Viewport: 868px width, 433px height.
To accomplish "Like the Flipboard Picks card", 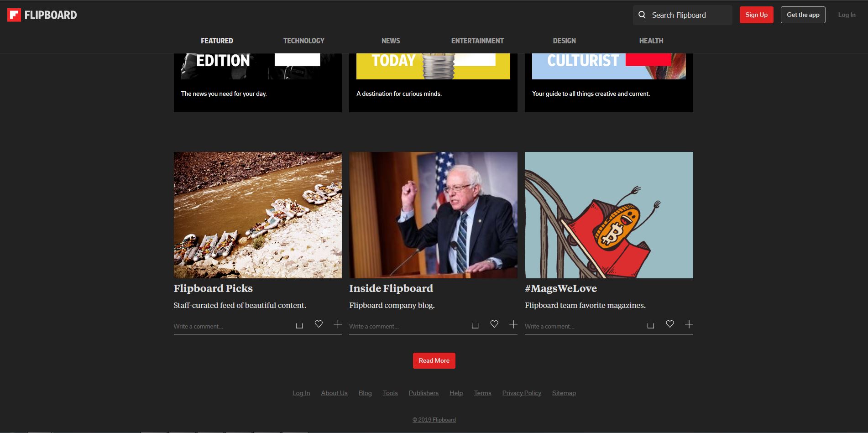I will (x=319, y=324).
